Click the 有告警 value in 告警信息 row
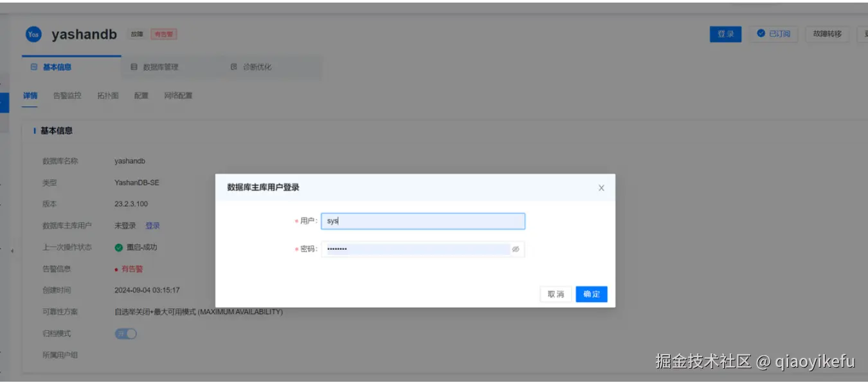The image size is (868, 383). [132, 269]
